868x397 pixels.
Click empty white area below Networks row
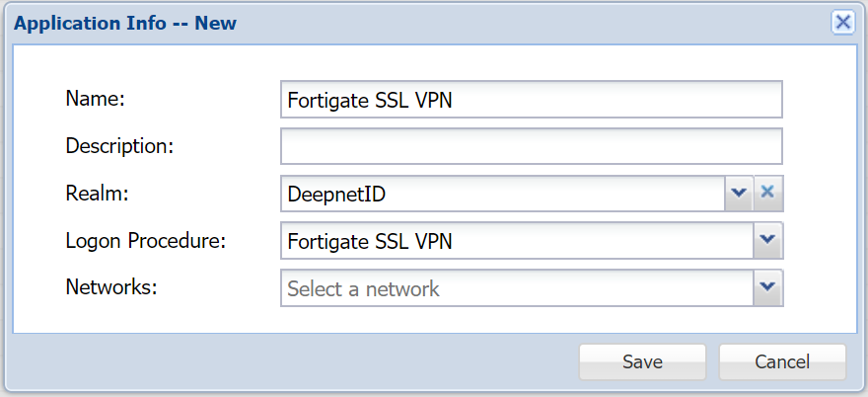pos(434,320)
